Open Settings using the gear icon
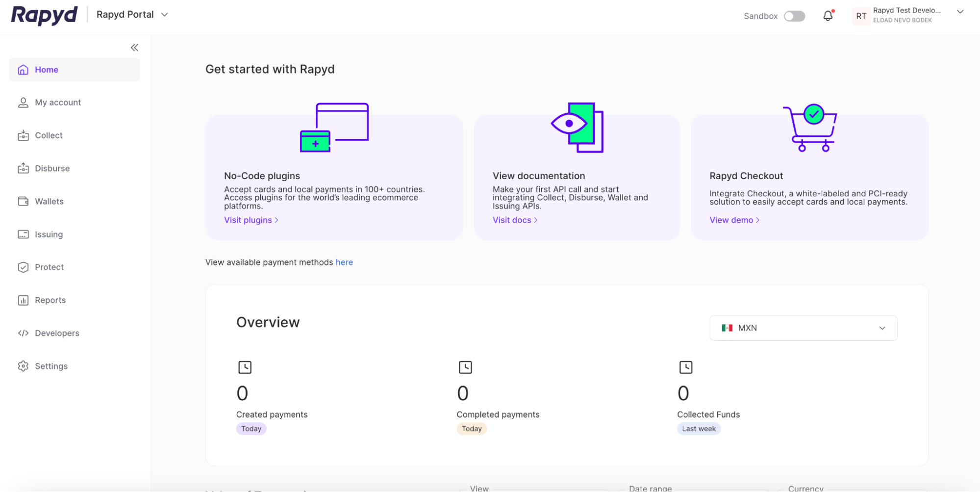Image resolution: width=980 pixels, height=492 pixels. (23, 366)
